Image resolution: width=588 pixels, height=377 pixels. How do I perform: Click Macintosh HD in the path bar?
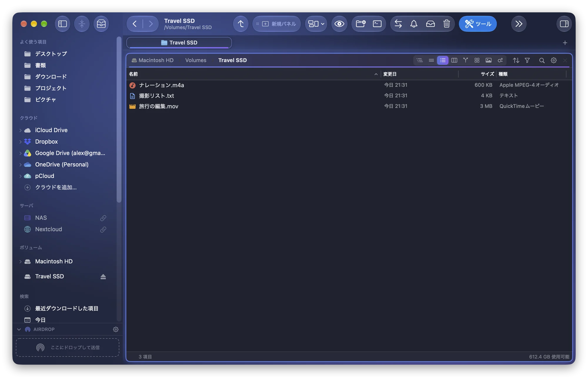(x=153, y=60)
